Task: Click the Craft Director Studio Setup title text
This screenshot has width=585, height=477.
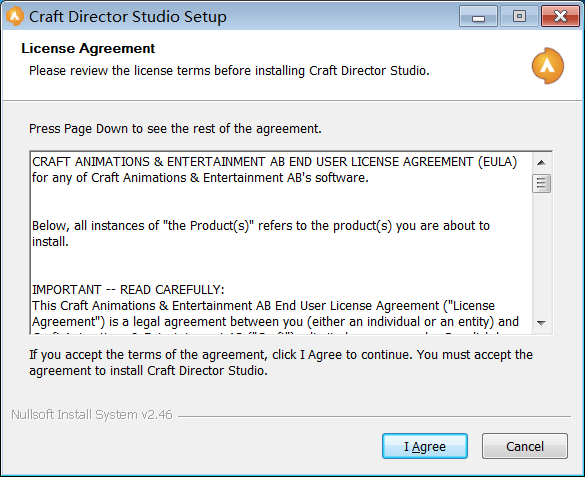Action: click(x=128, y=17)
